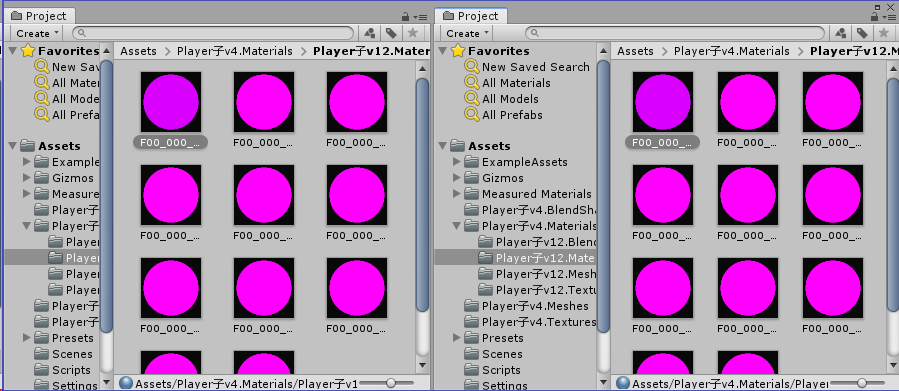Expand Presets folder in right window
The width and height of the screenshot is (899, 391).
tap(457, 338)
